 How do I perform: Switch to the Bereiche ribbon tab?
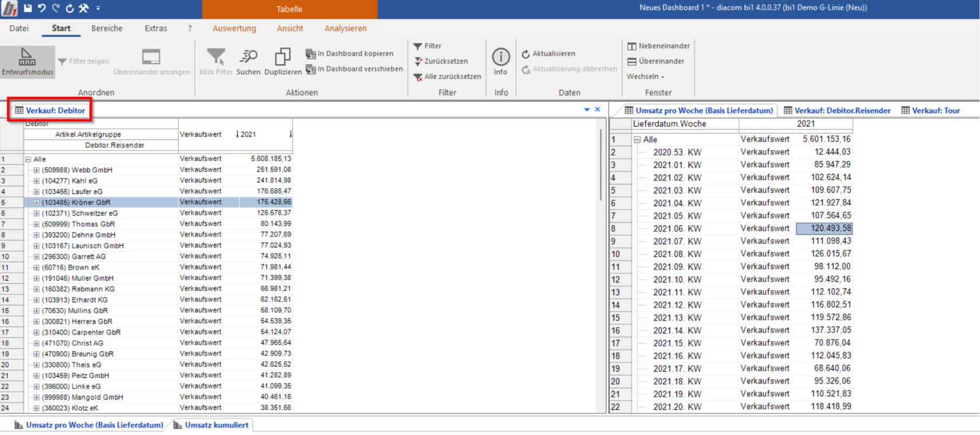click(x=107, y=28)
